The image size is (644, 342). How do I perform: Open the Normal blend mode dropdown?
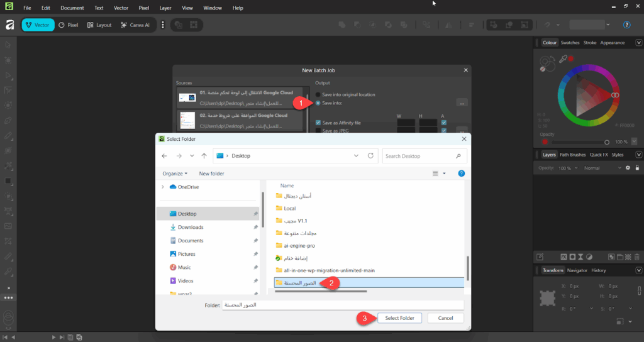click(x=599, y=168)
